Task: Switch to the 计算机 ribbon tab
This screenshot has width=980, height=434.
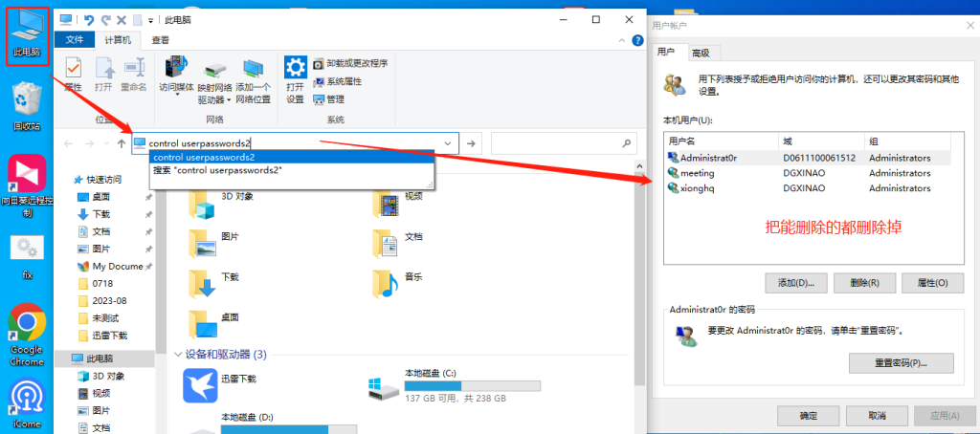Action: pos(118,40)
